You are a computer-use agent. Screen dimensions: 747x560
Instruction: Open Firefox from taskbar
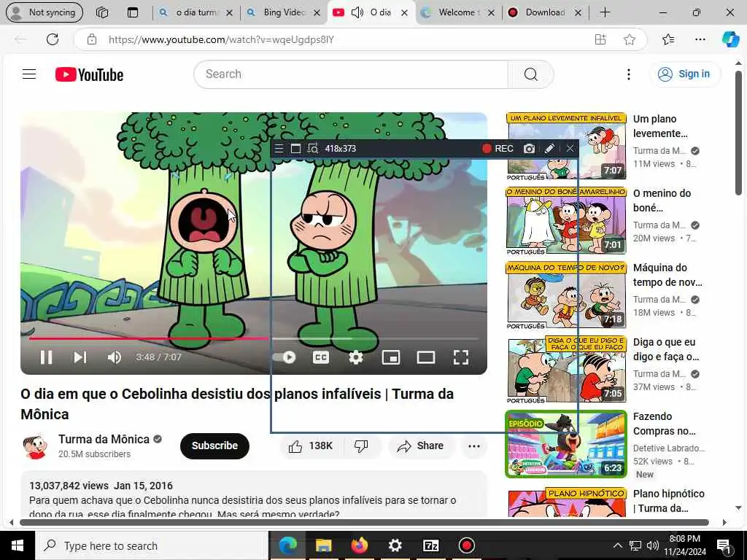pos(359,545)
